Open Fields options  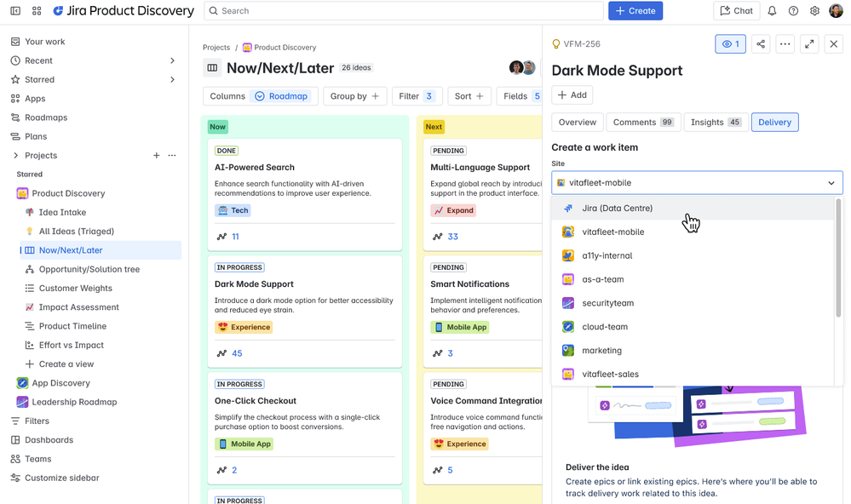coord(520,96)
